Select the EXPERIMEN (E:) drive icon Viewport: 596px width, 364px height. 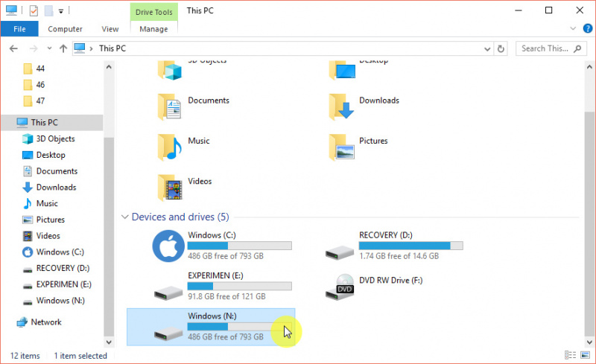[x=168, y=293]
